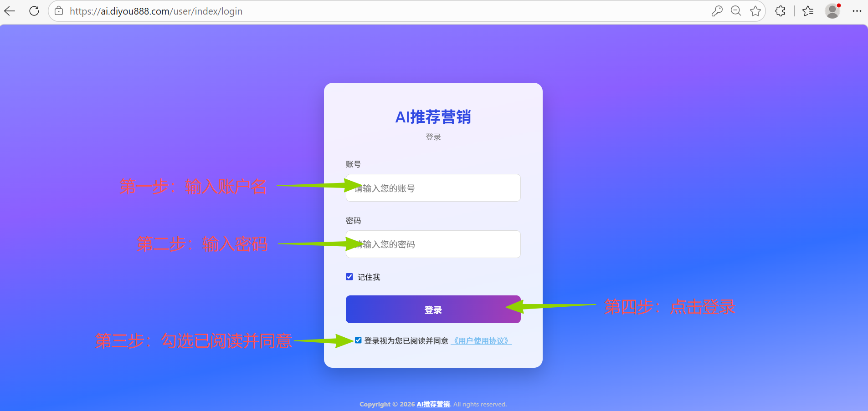Click the AI推荐营销 page title
868x411 pixels.
click(x=433, y=117)
